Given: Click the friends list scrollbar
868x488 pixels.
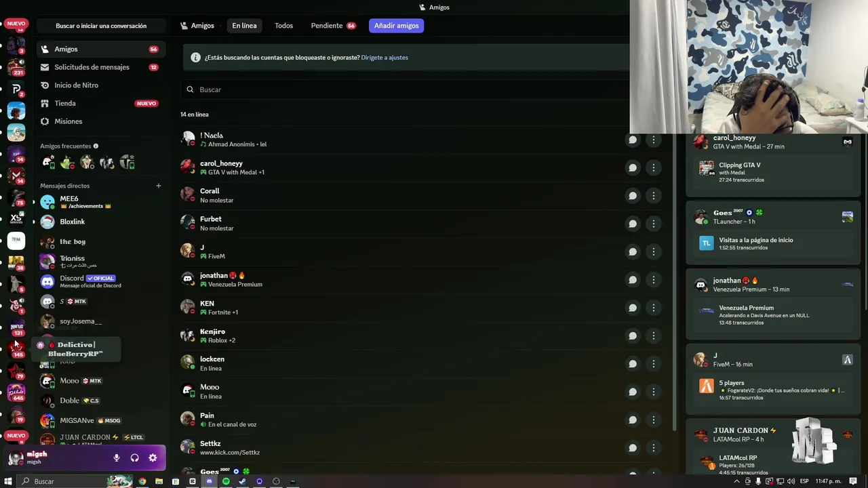Looking at the screenshot, I should point(675,281).
